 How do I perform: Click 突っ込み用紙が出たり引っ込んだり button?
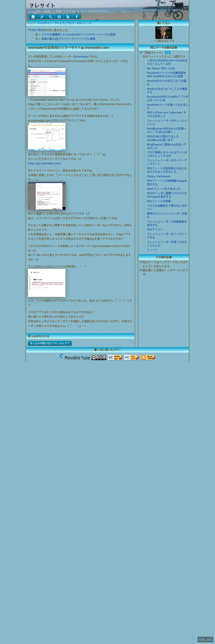pos(50,343)
